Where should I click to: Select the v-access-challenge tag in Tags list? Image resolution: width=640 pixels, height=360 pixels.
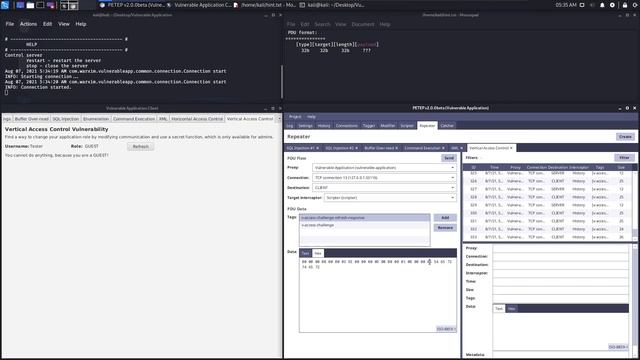(364, 225)
